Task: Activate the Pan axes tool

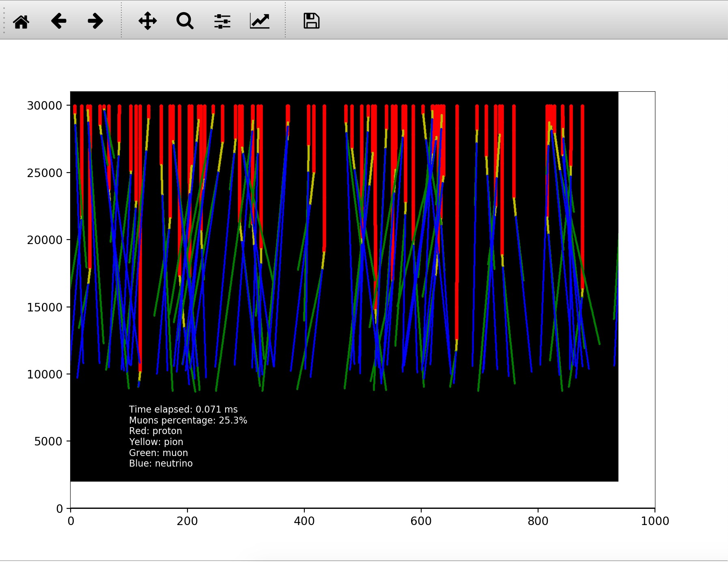Action: pyautogui.click(x=147, y=21)
